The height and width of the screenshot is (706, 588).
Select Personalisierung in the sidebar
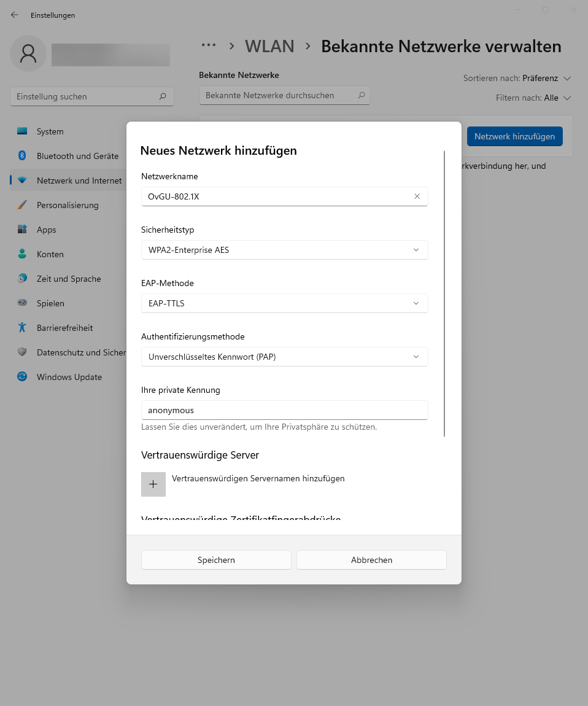pos(68,205)
